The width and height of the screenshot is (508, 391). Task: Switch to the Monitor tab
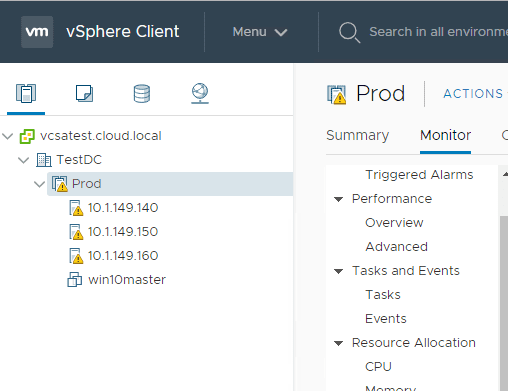pyautogui.click(x=445, y=135)
